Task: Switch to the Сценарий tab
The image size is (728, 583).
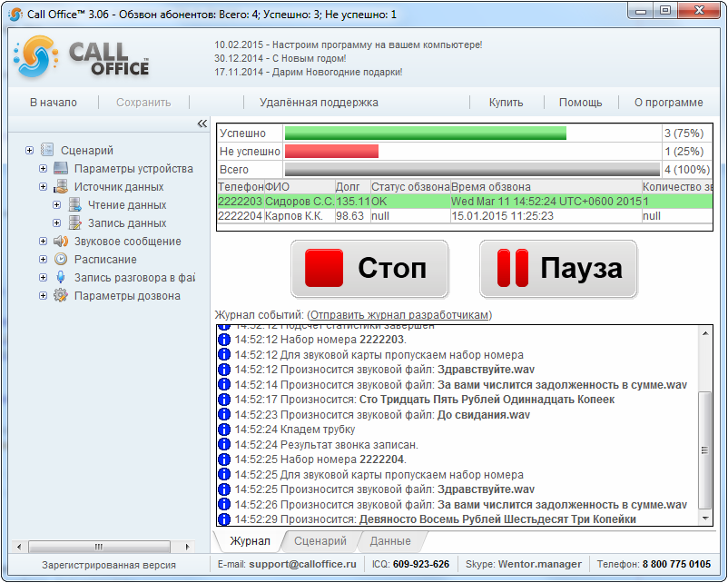Action: point(320,540)
